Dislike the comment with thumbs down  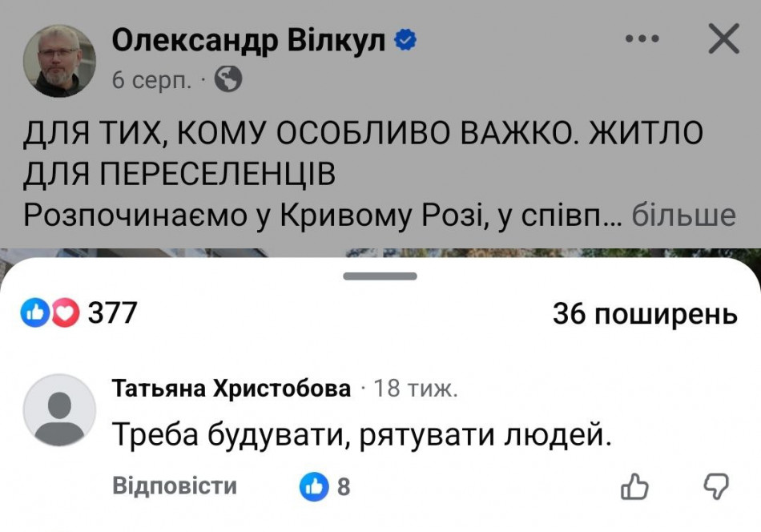pos(715,486)
